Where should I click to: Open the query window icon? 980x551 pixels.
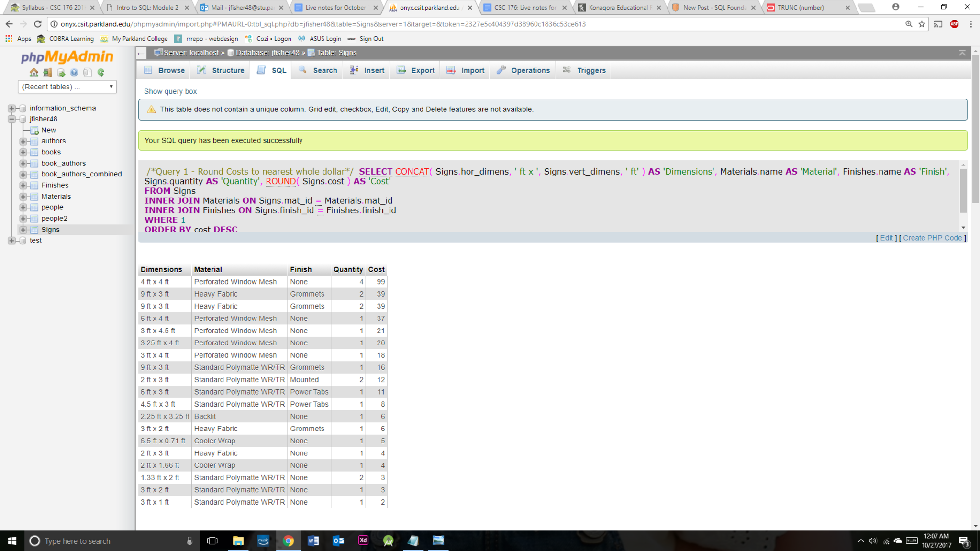[x=61, y=73]
